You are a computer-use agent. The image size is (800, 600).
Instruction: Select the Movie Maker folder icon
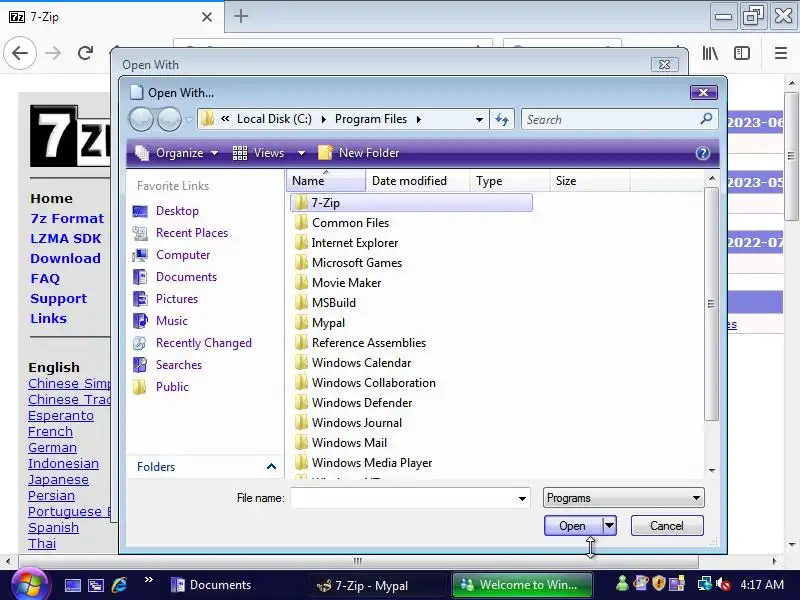click(x=301, y=282)
